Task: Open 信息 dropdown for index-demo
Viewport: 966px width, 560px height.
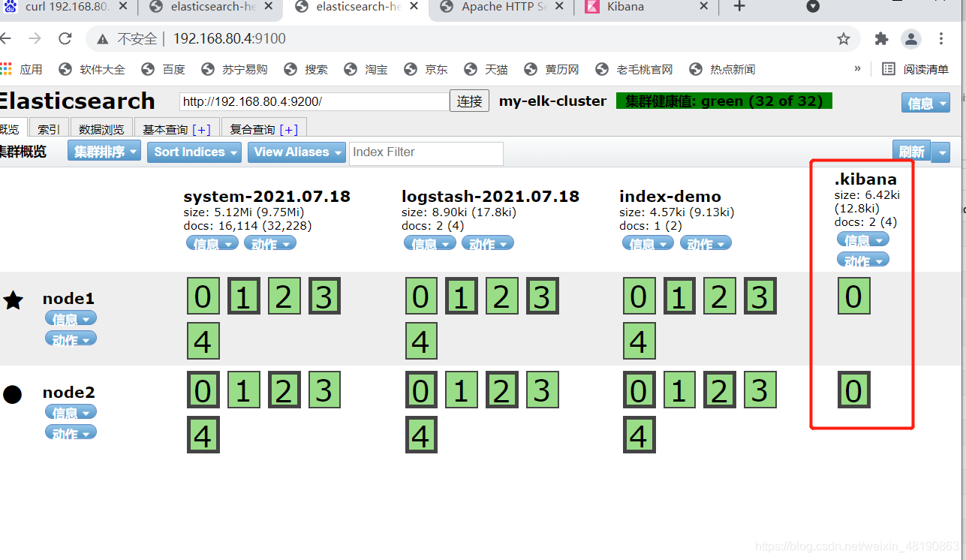Action: coord(649,243)
